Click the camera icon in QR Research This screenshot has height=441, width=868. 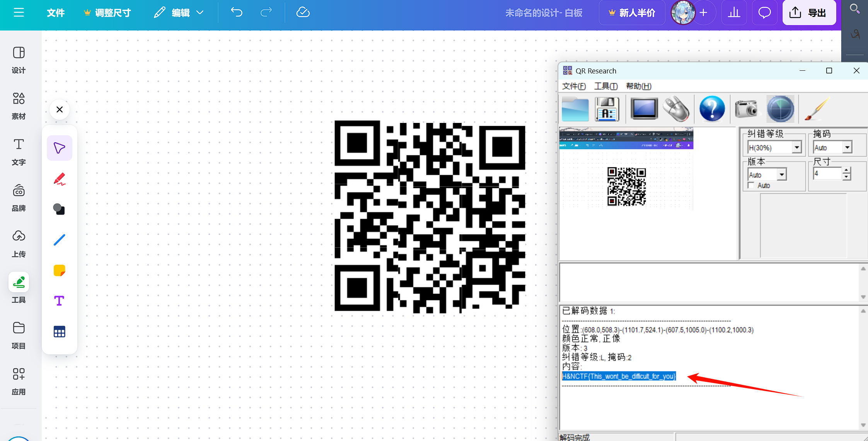[747, 109]
